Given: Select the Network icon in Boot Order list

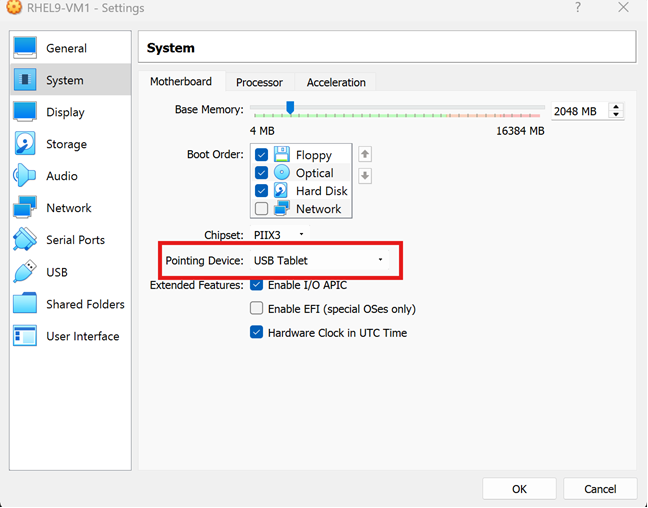Looking at the screenshot, I should click(282, 208).
